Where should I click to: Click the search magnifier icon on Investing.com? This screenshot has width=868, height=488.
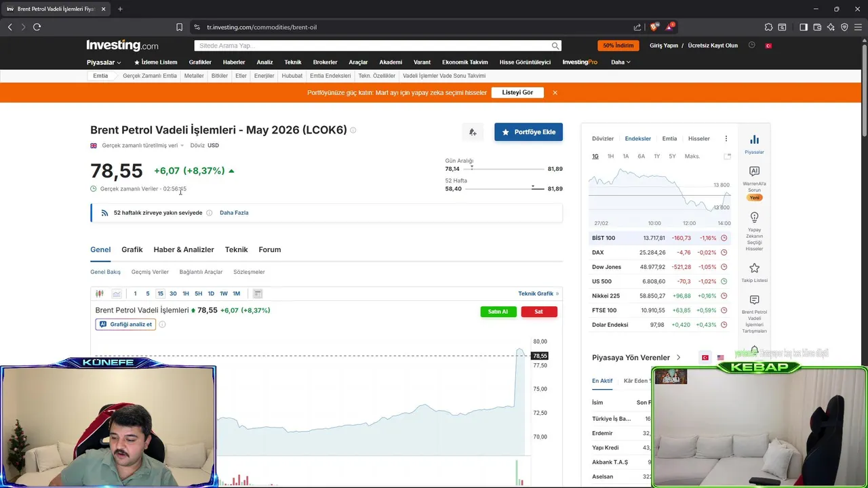555,45
